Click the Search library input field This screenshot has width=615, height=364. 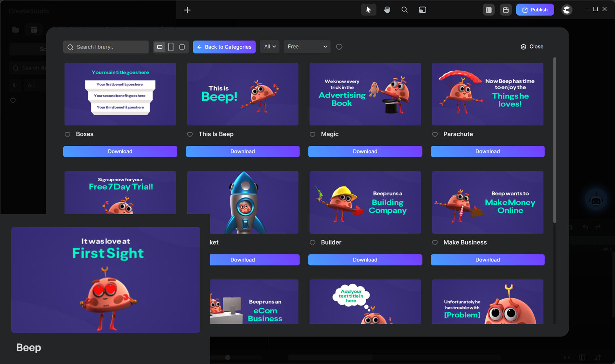click(109, 47)
